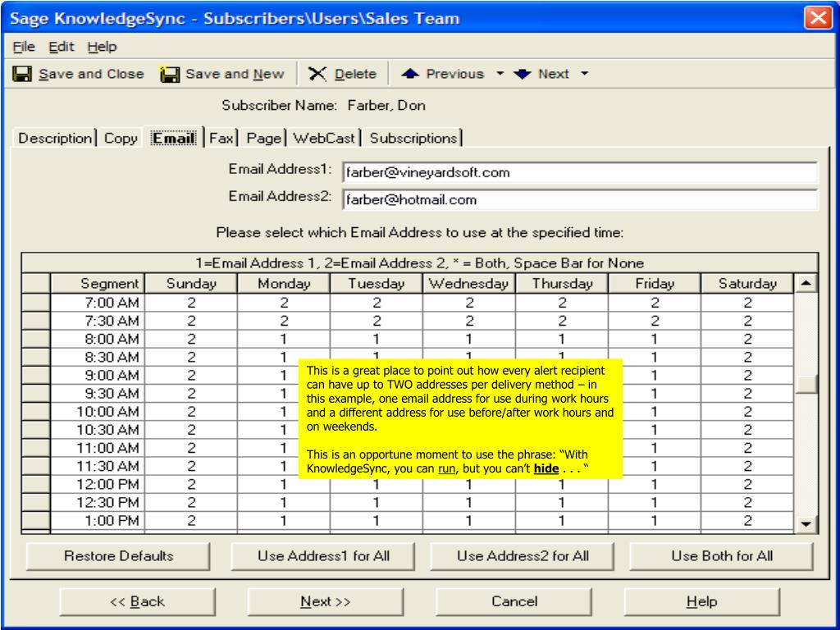
Task: Click the Friday cell at 9:00 AM
Action: pos(654,375)
